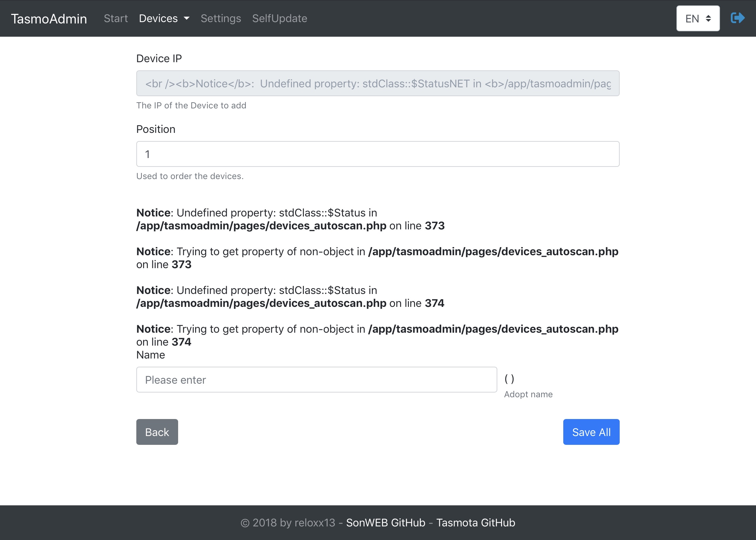Click the caret icon next to Devices
The height and width of the screenshot is (540, 756).
click(186, 19)
